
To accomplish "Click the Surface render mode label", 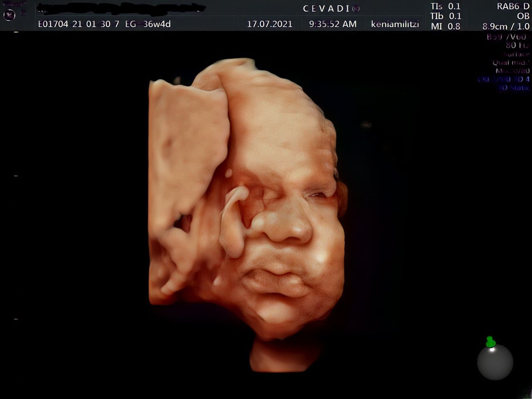I will (516, 54).
